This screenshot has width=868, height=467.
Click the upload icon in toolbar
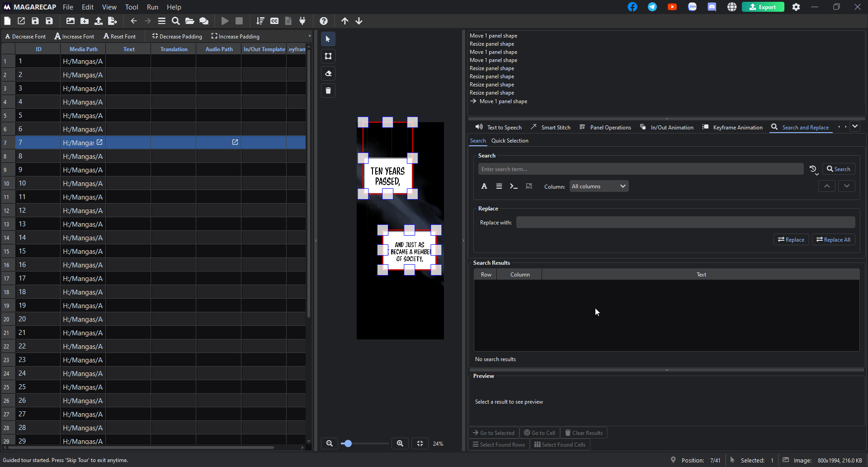[99, 21]
